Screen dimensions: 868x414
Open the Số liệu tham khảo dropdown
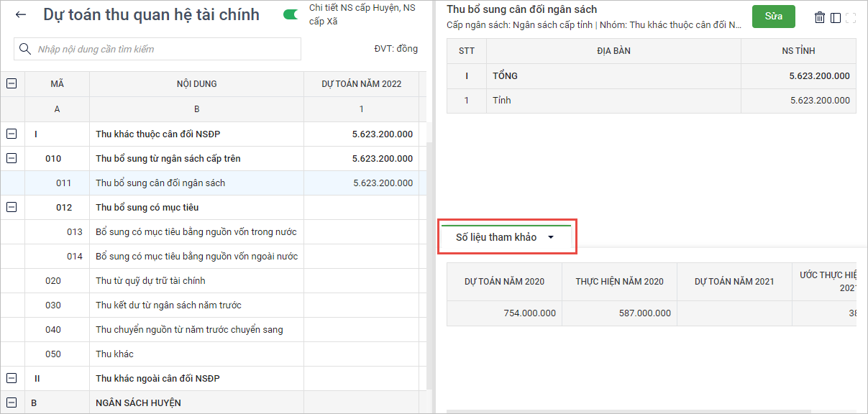point(505,238)
